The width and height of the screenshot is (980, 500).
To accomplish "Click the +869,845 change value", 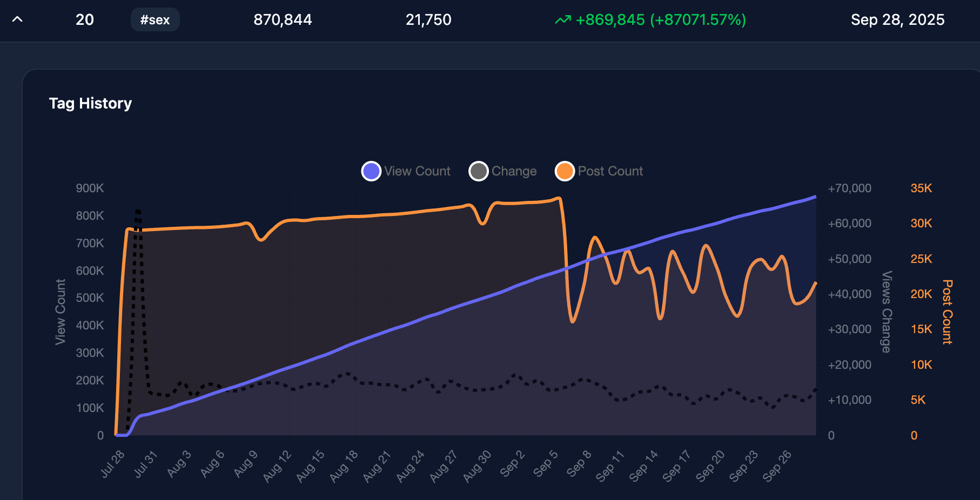I will [x=610, y=20].
